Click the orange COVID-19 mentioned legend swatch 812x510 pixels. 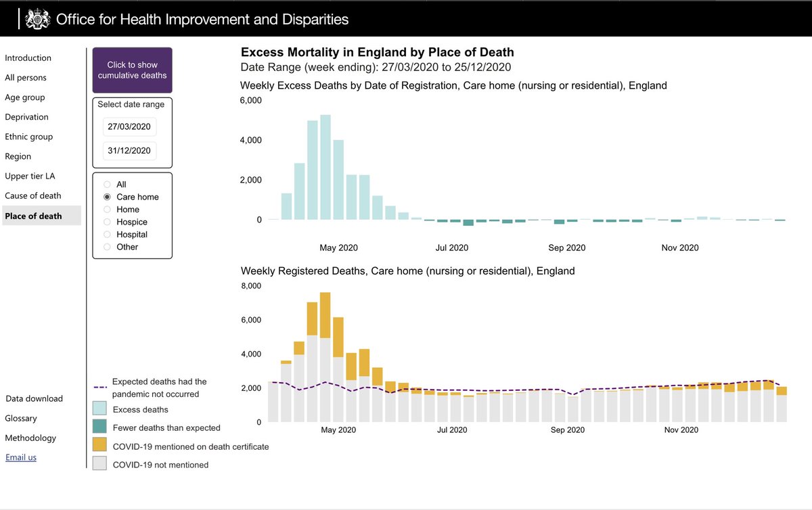coord(99,444)
